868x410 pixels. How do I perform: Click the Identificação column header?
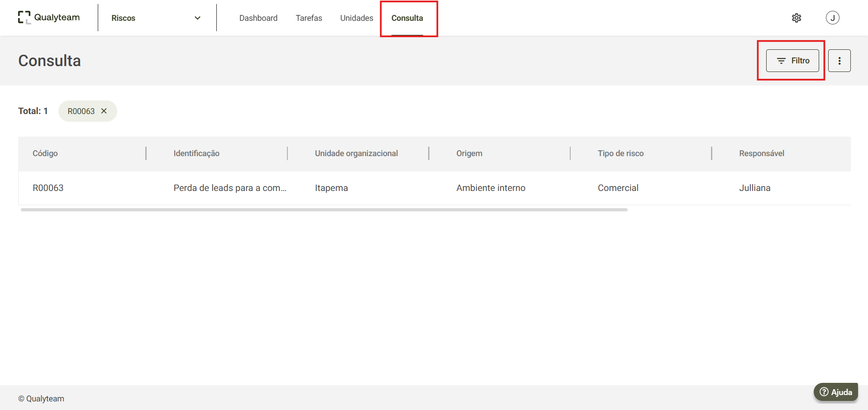pos(196,153)
